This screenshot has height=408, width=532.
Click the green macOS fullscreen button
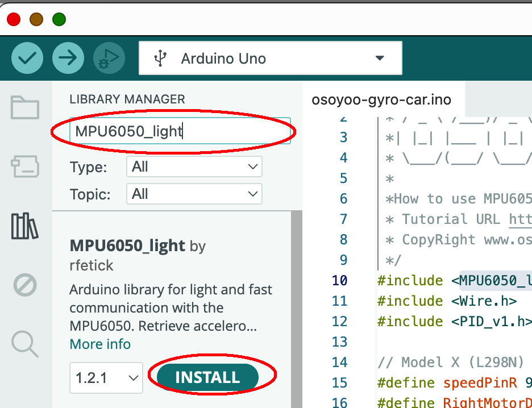click(59, 19)
